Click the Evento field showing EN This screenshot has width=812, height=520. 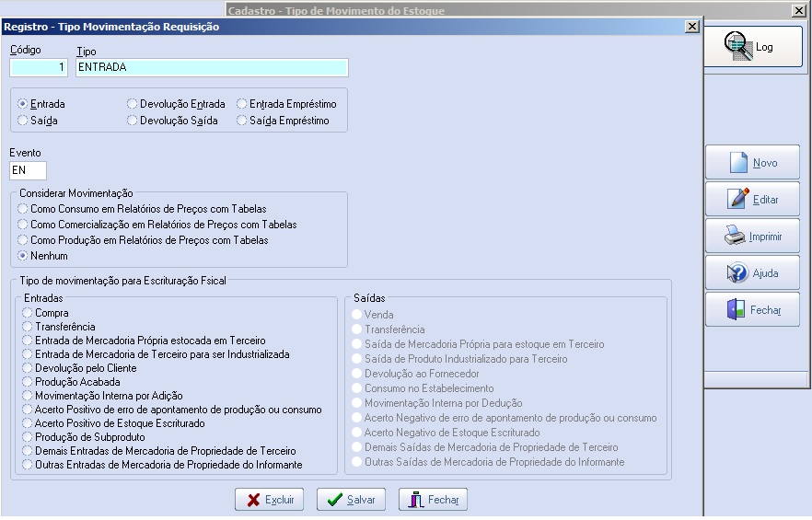[28, 170]
